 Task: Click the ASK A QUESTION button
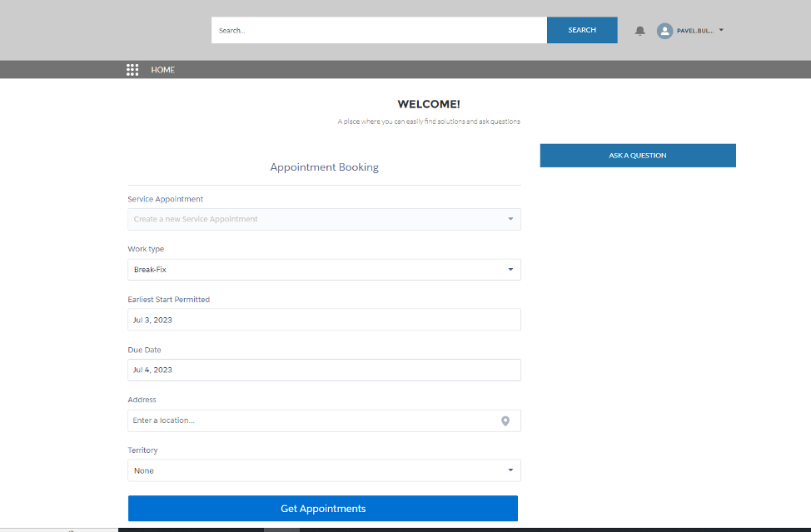638,156
